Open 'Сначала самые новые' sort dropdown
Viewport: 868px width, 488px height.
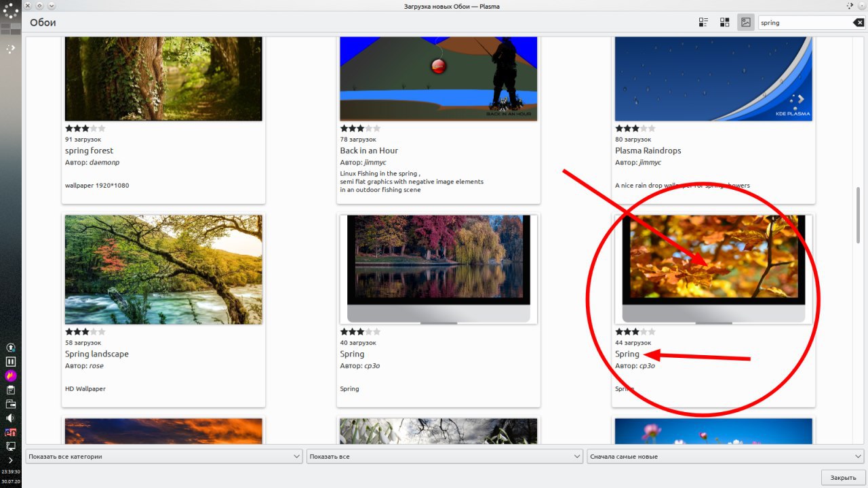[x=725, y=456]
